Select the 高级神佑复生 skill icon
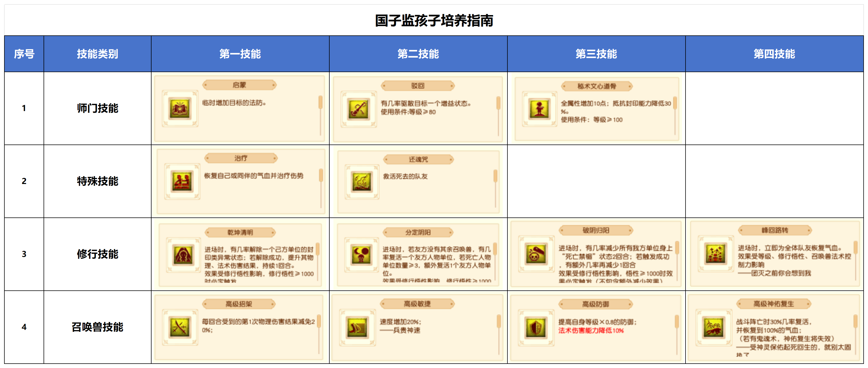Image resolution: width=868 pixels, height=368 pixels. pyautogui.click(x=714, y=327)
